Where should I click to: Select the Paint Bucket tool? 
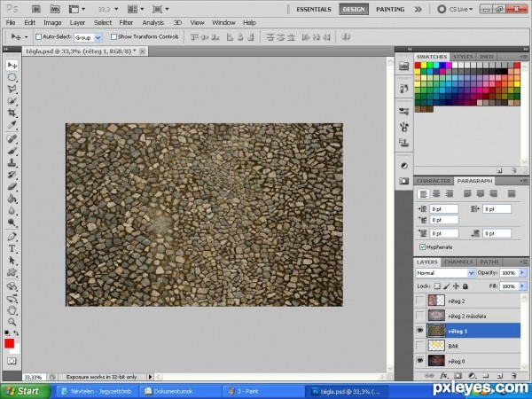[12, 199]
